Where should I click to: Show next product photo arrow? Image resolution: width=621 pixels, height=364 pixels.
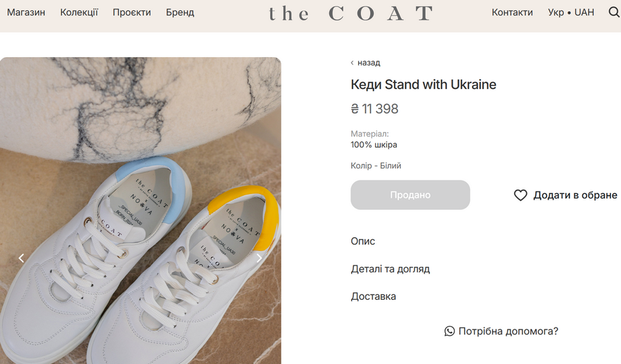[259, 258]
